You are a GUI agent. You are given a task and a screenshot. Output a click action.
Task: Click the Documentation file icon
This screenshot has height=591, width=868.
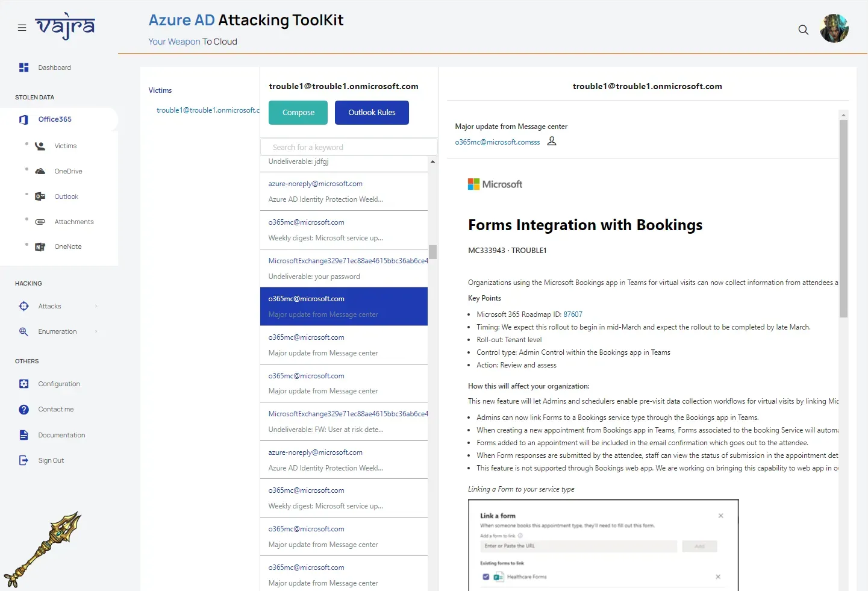click(24, 435)
